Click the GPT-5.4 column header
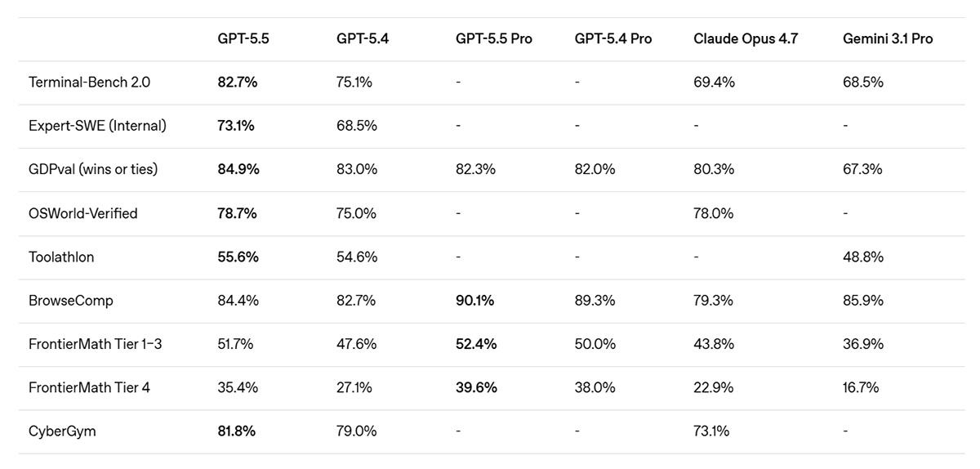 click(x=362, y=38)
